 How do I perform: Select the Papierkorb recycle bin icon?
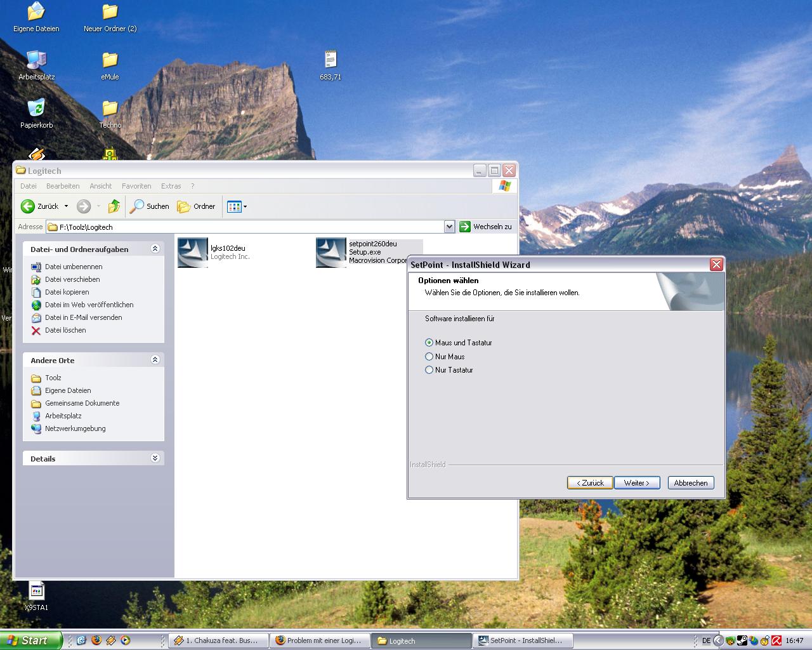pyautogui.click(x=36, y=114)
